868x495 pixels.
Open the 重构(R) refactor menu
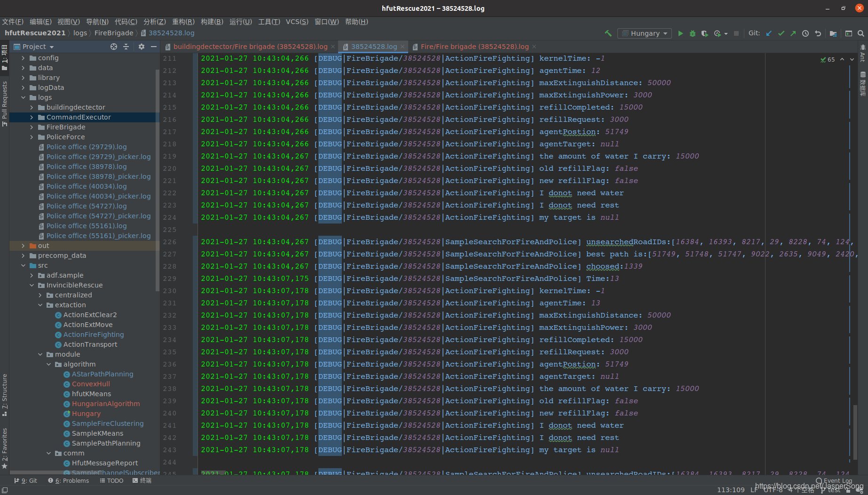(183, 22)
